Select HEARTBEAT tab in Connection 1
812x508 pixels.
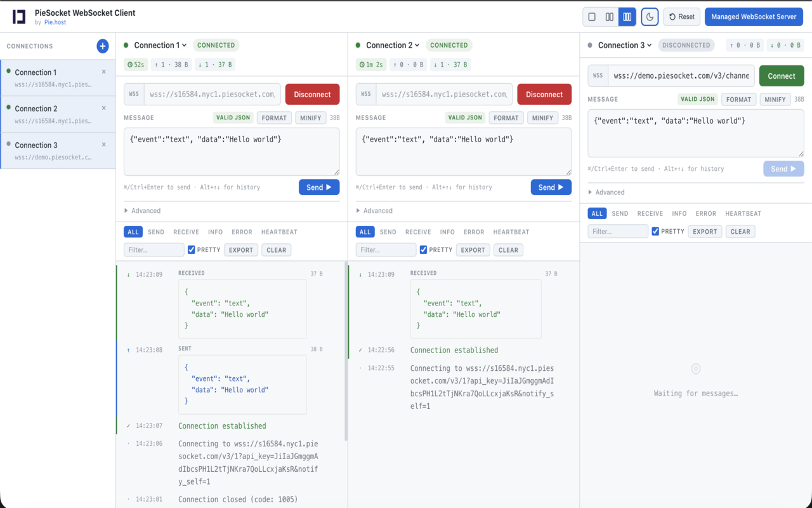[279, 232]
